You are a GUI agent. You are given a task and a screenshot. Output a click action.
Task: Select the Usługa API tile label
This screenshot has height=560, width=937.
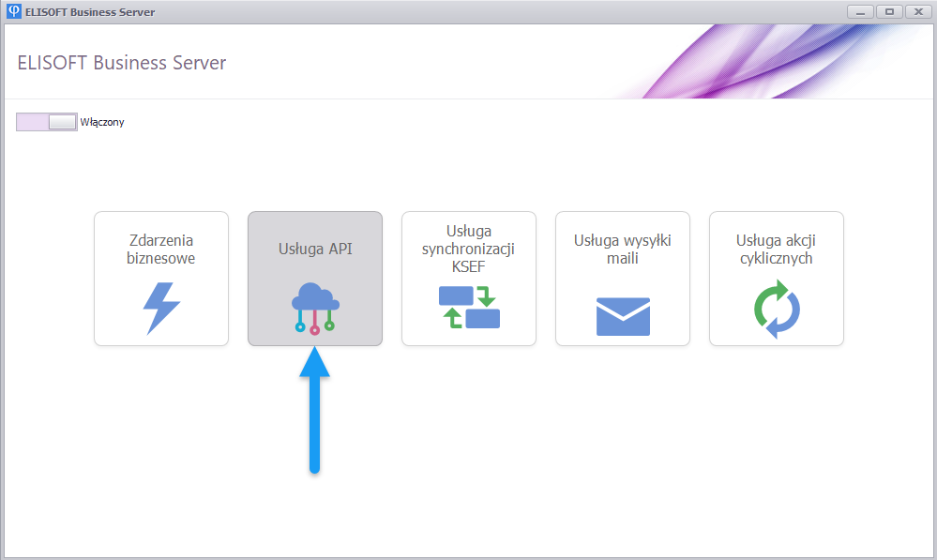[315, 250]
